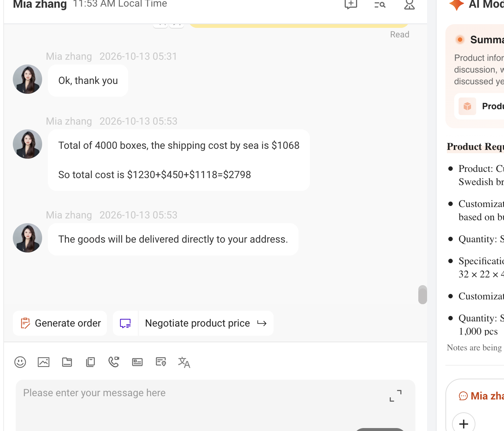This screenshot has height=431, width=504.
Task: Click into the message input field
Action: pyautogui.click(x=215, y=405)
